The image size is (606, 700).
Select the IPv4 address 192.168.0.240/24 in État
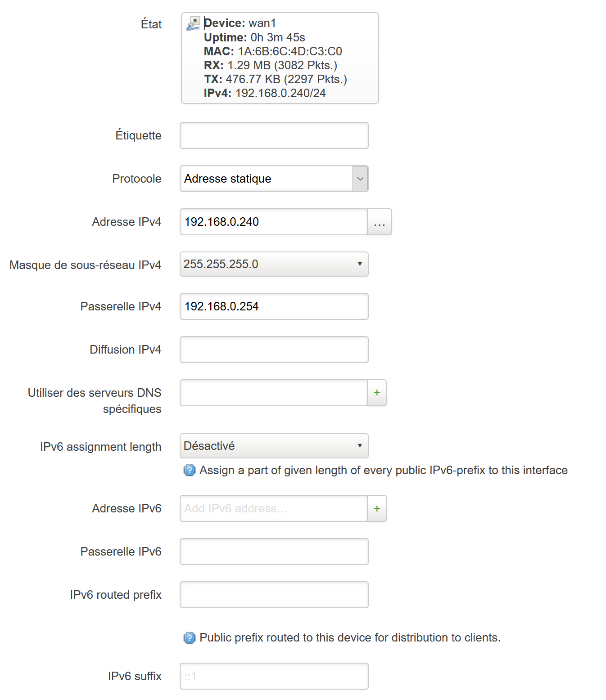click(279, 93)
